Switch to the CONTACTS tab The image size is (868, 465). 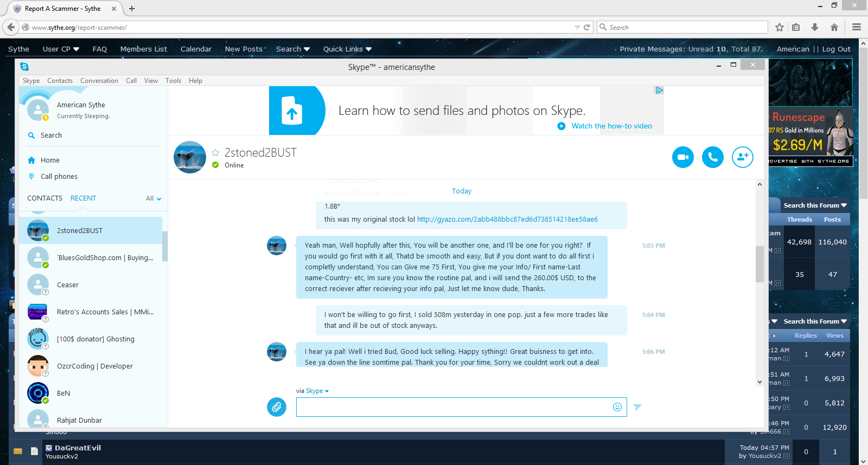coord(45,198)
